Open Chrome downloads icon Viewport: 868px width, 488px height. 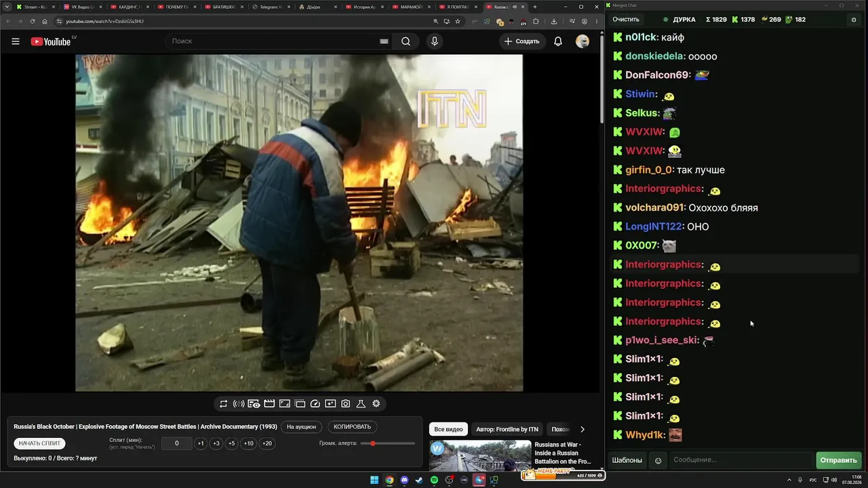[x=554, y=21]
